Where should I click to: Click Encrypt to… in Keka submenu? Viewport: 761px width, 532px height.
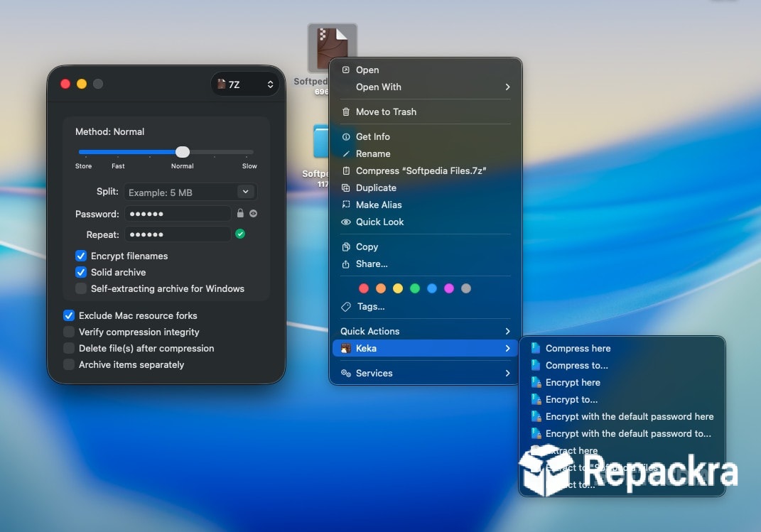(x=622, y=399)
